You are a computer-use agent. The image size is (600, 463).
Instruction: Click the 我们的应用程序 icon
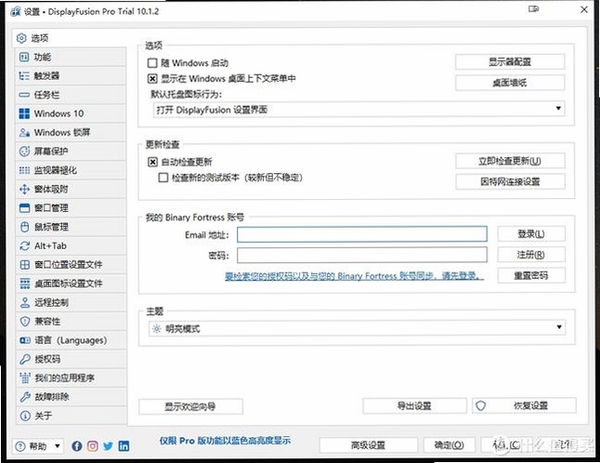[24, 378]
